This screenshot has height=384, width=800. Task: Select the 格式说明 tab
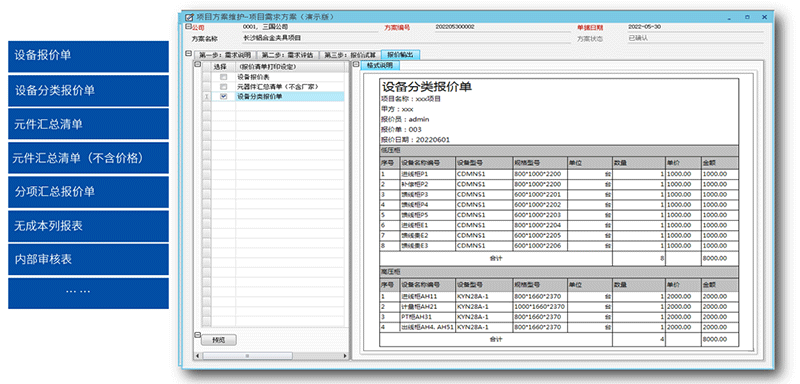tap(380, 65)
